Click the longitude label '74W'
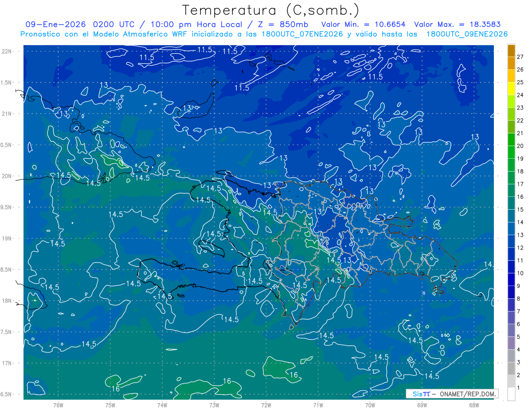This screenshot has width=532, height=411. [162, 405]
